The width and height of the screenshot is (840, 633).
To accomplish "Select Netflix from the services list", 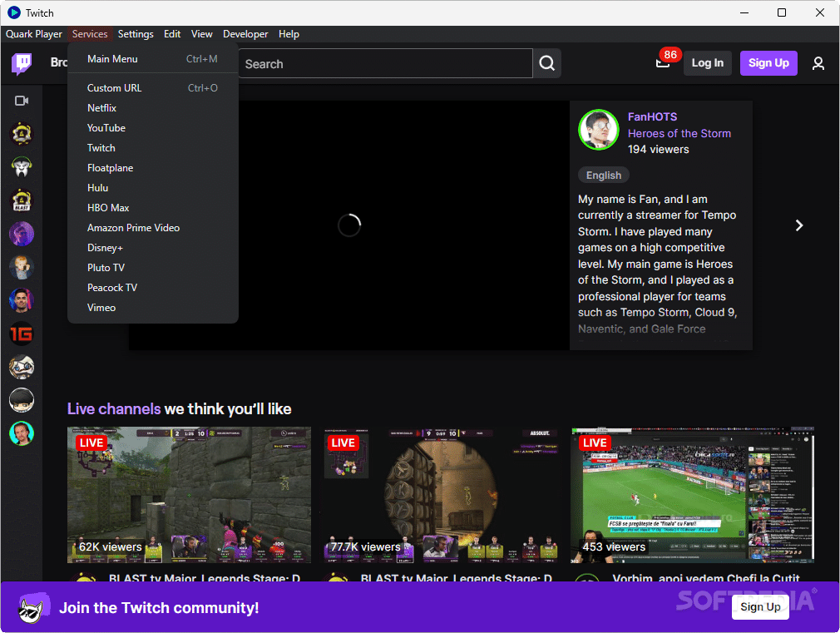I will click(x=153, y=108).
